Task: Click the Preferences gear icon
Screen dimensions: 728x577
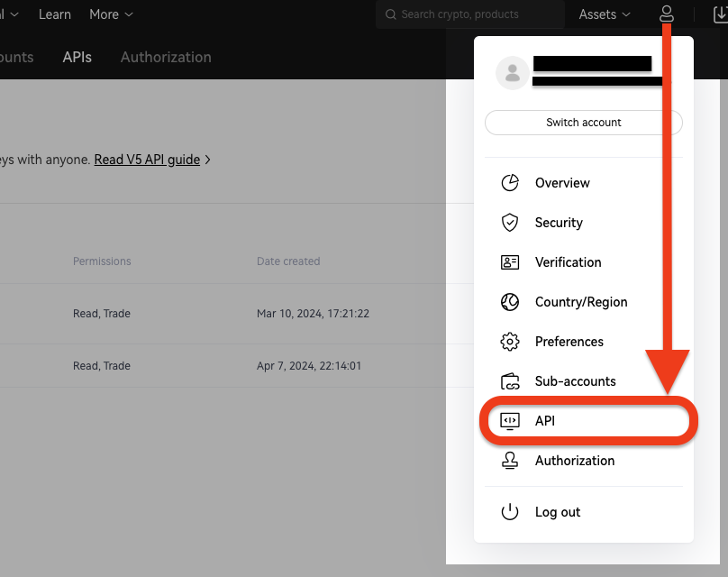Action: [510, 342]
